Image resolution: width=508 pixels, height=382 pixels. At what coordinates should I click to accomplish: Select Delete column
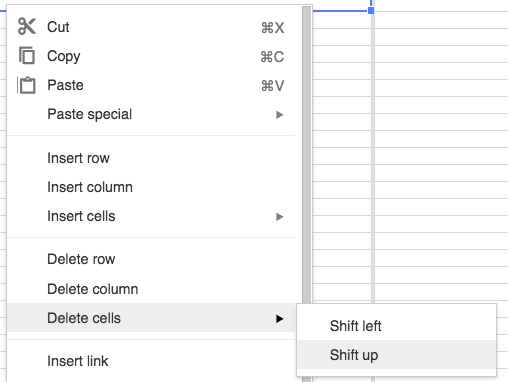[x=151, y=289]
